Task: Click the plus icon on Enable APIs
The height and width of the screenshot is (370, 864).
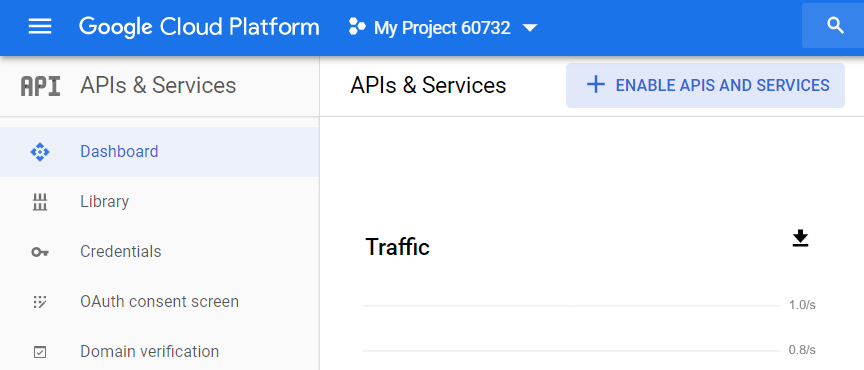Action: [595, 85]
